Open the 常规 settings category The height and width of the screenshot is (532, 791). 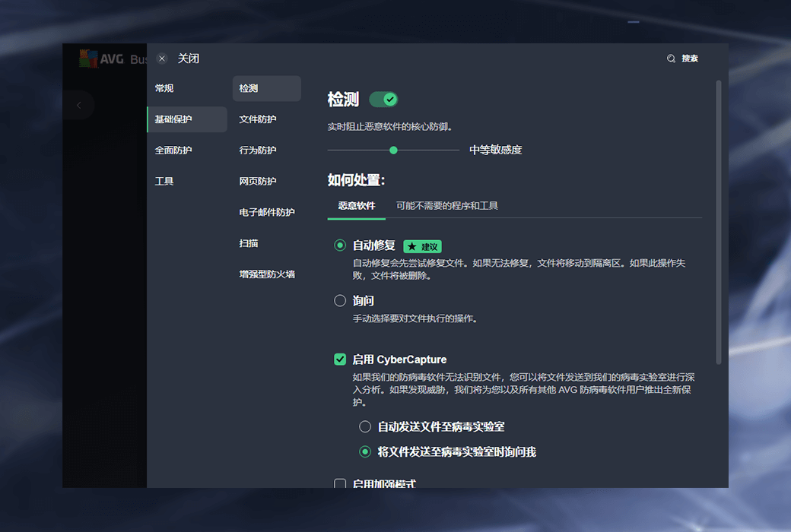click(164, 88)
